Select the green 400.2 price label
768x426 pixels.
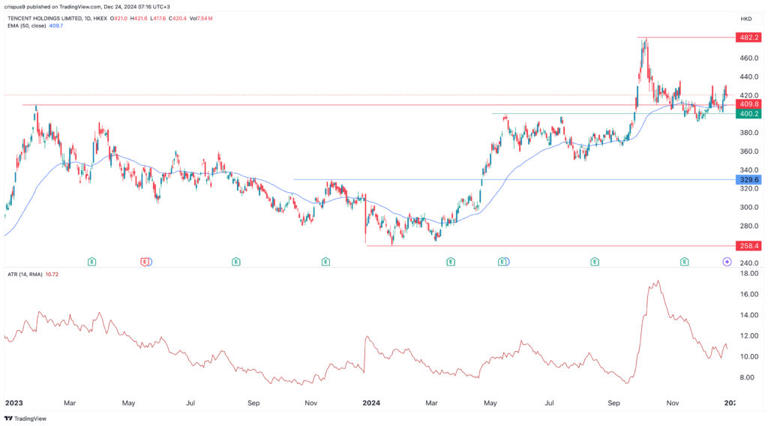click(x=748, y=114)
